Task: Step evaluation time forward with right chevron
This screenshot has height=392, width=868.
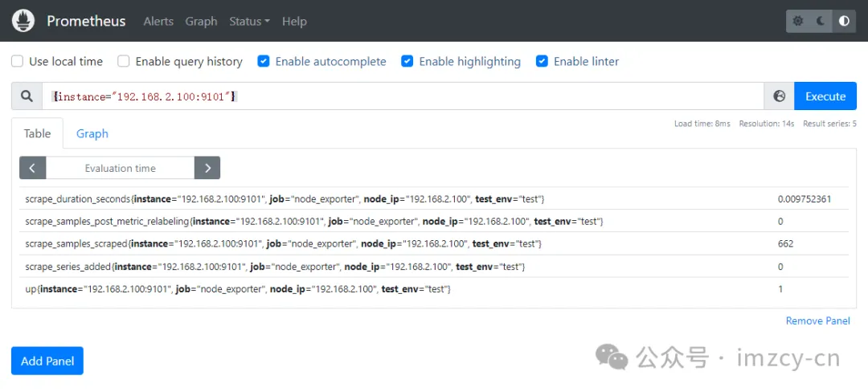Action: tap(207, 168)
